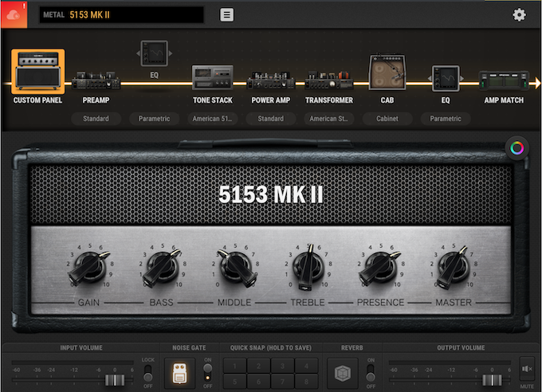The width and height of the screenshot is (542, 392).
Task: Click the Bass knob
Action: (162, 267)
